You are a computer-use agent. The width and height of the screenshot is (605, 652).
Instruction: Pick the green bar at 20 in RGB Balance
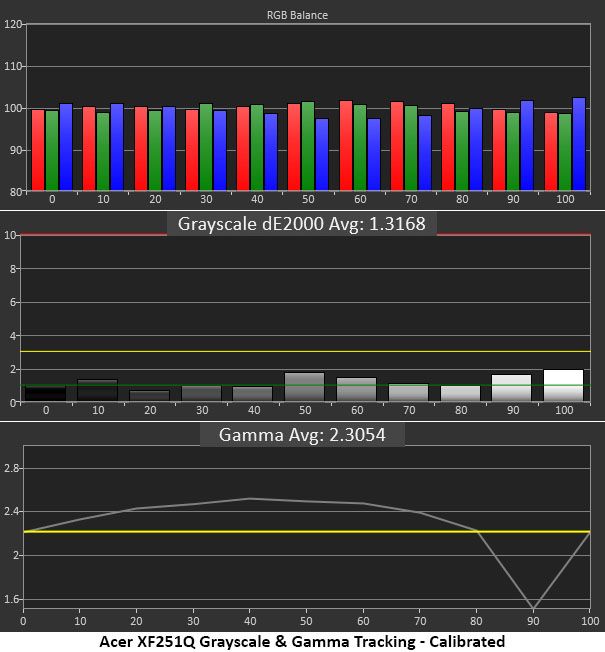[155, 151]
